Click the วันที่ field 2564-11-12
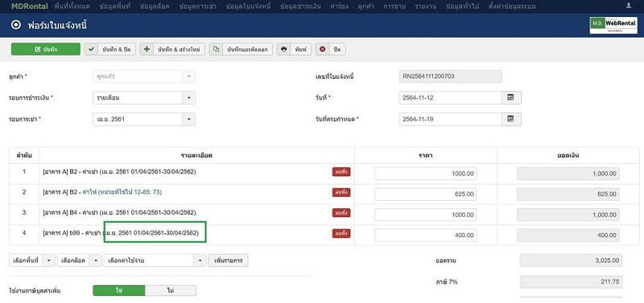Viewport: 644px width, 303px height. (x=451, y=97)
